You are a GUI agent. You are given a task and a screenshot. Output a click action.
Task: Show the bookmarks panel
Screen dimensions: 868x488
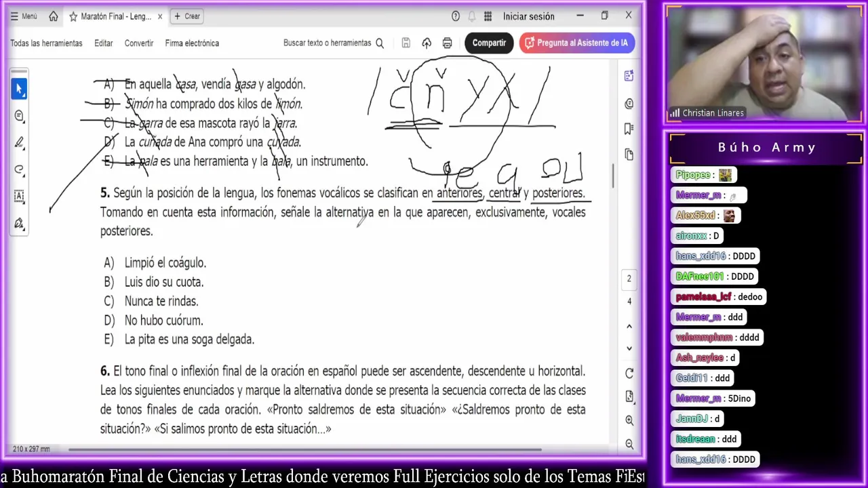629,129
